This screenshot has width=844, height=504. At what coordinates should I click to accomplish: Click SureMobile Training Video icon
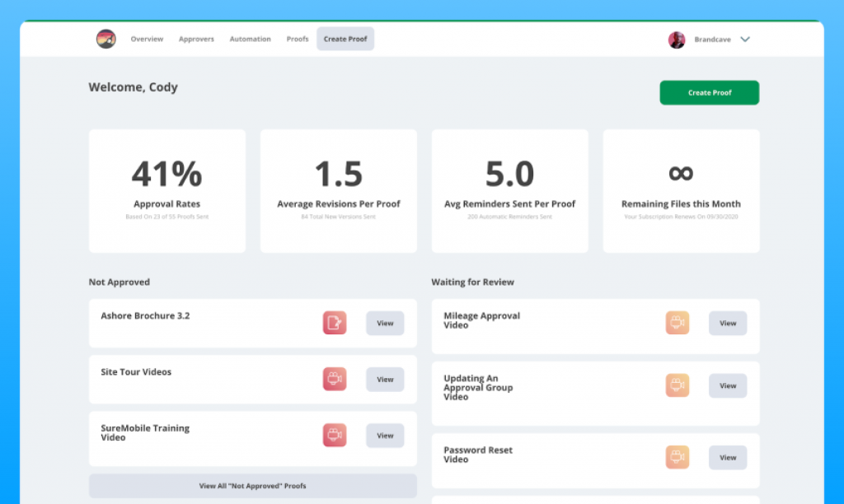click(x=335, y=435)
